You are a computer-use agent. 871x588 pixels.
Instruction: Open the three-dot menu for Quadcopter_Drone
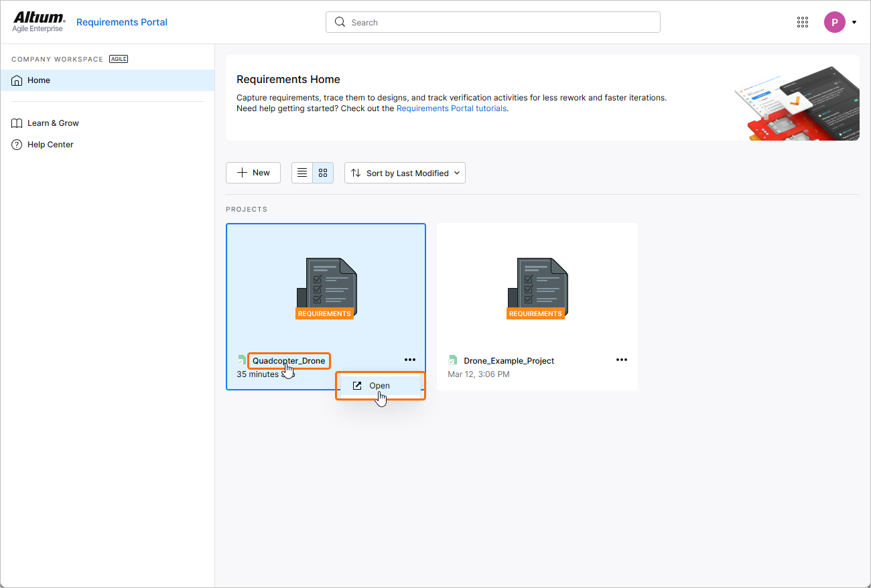tap(410, 360)
